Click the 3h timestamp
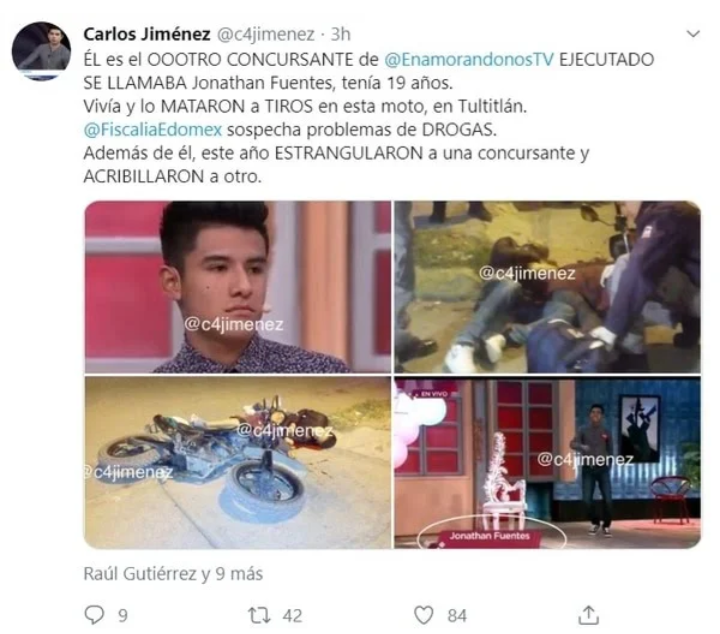The image size is (720, 634). 341,34
